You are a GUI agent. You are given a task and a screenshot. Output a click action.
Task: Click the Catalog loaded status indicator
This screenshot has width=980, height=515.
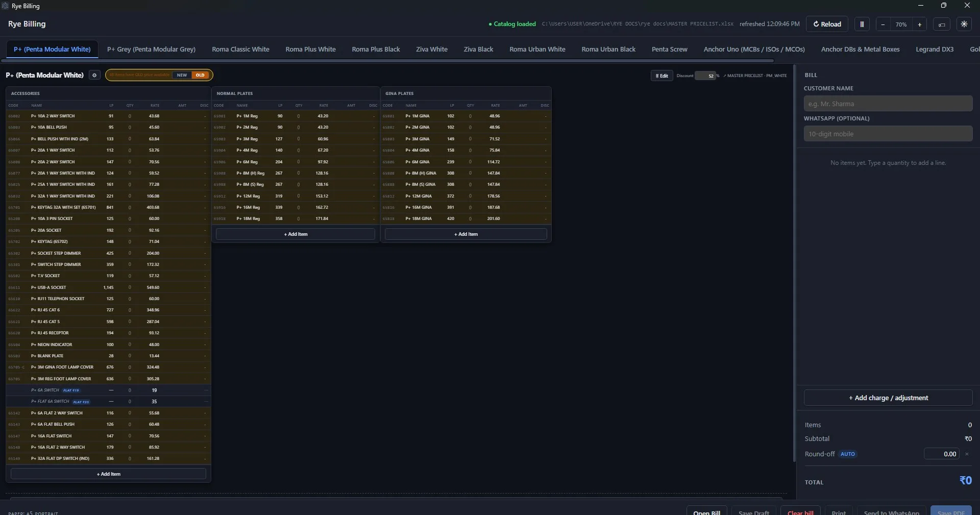[x=512, y=24]
